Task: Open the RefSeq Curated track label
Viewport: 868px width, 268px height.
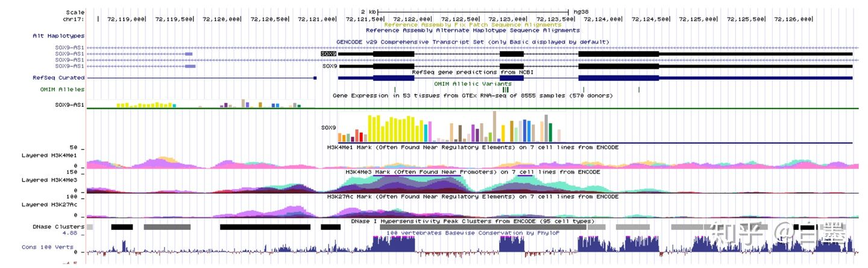Action: (x=58, y=77)
